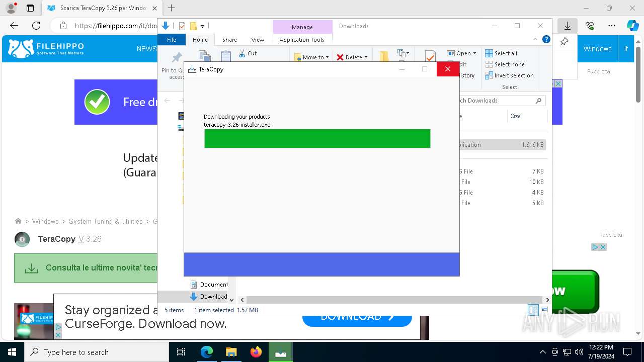
Task: Open the Application Tools tab
Action: tap(302, 40)
